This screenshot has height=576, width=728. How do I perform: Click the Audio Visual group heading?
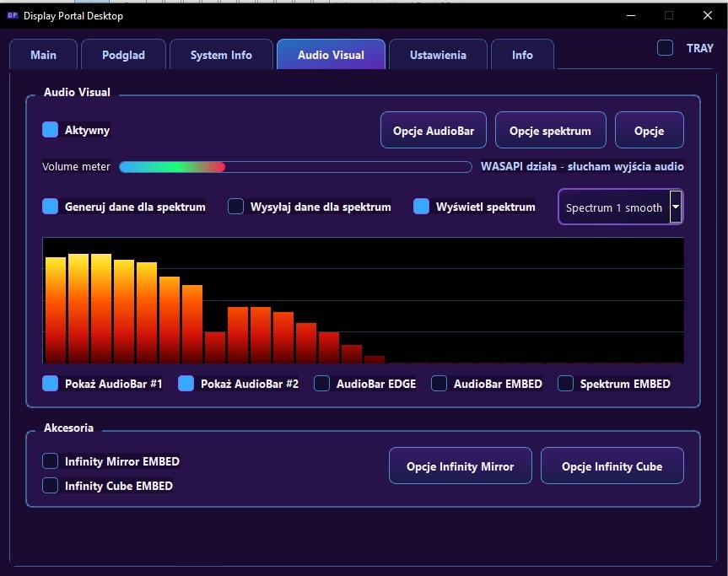point(77,92)
